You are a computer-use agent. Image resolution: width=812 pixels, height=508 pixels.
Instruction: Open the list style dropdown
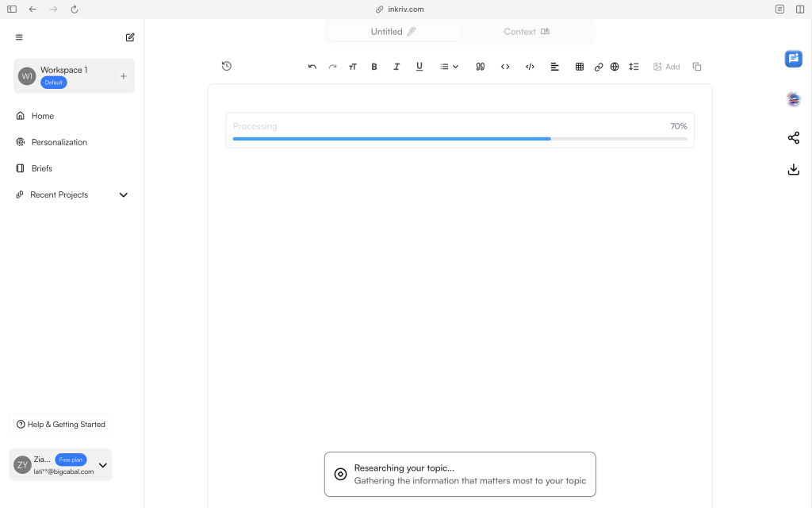(x=449, y=67)
